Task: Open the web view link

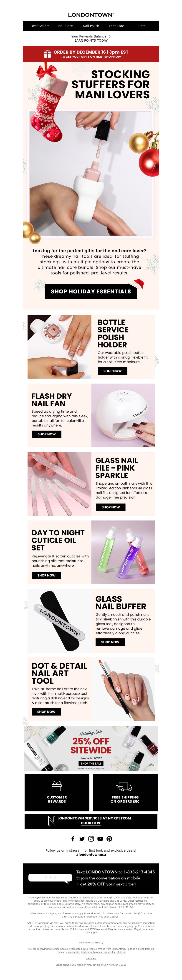Action: [91, 958]
